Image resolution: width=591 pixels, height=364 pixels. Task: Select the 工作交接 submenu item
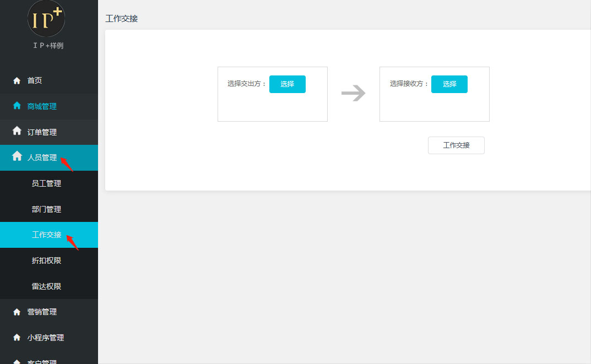pyautogui.click(x=46, y=235)
